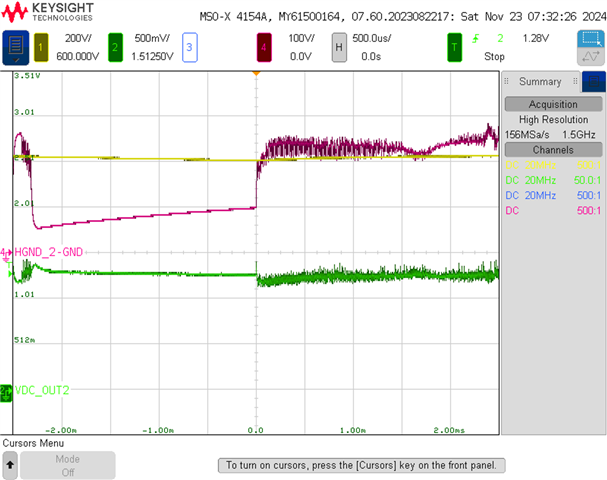Click the Keysight Technologies logo
The width and height of the screenshot is (607, 480).
(x=47, y=12)
